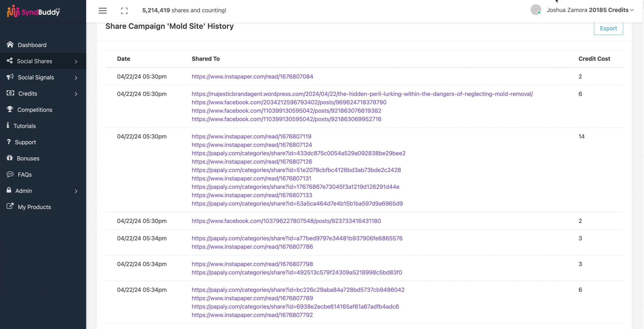The width and height of the screenshot is (644, 329).
Task: Open the Joshua Zamora account dropdown
Action: [x=590, y=10]
